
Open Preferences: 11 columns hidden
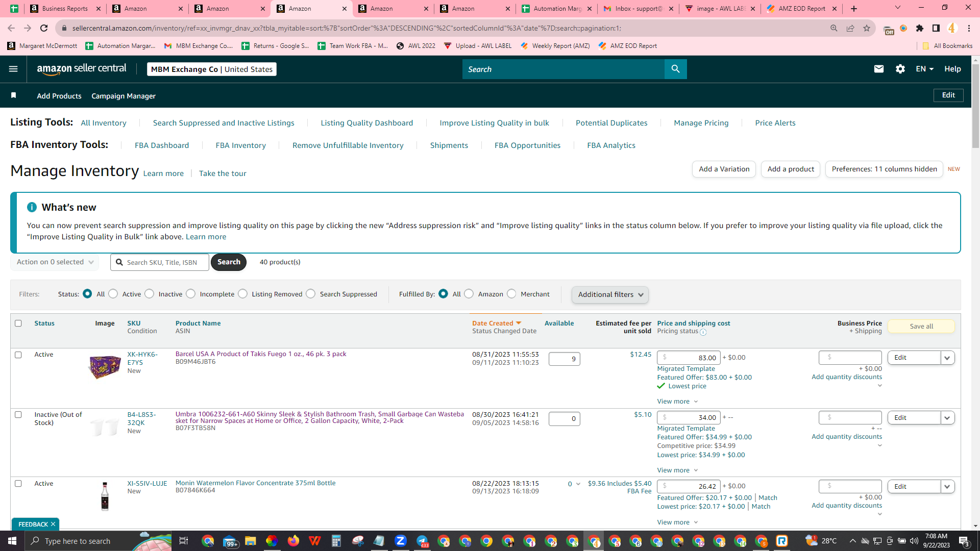click(x=884, y=169)
